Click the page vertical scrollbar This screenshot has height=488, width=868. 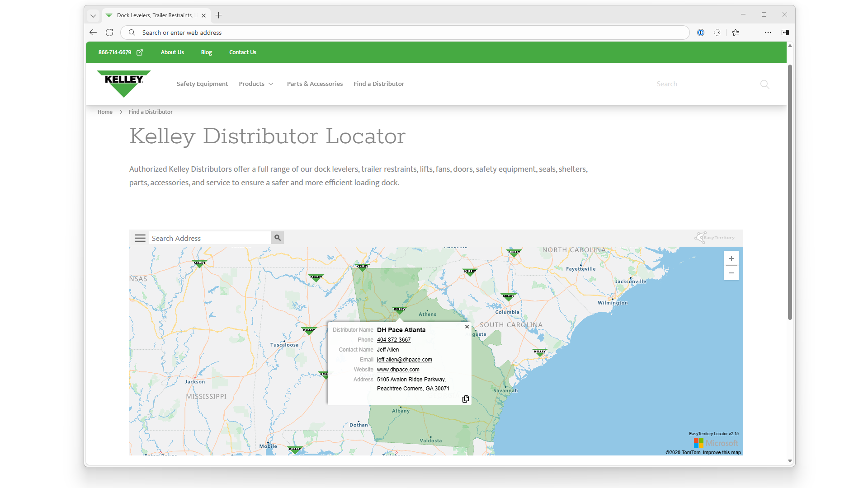click(790, 192)
